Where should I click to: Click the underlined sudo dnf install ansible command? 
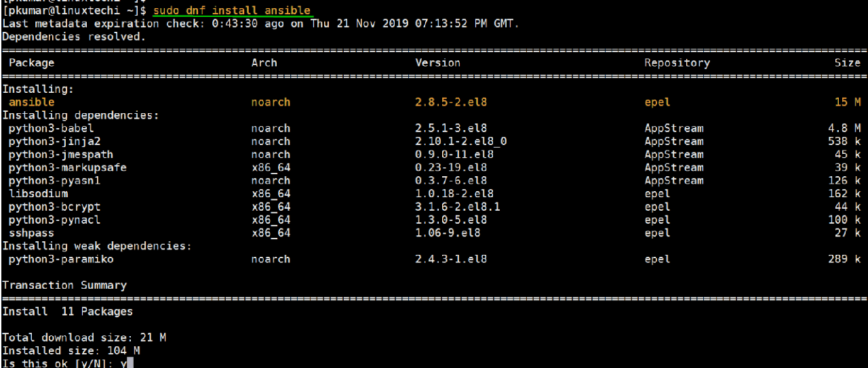[x=232, y=11]
